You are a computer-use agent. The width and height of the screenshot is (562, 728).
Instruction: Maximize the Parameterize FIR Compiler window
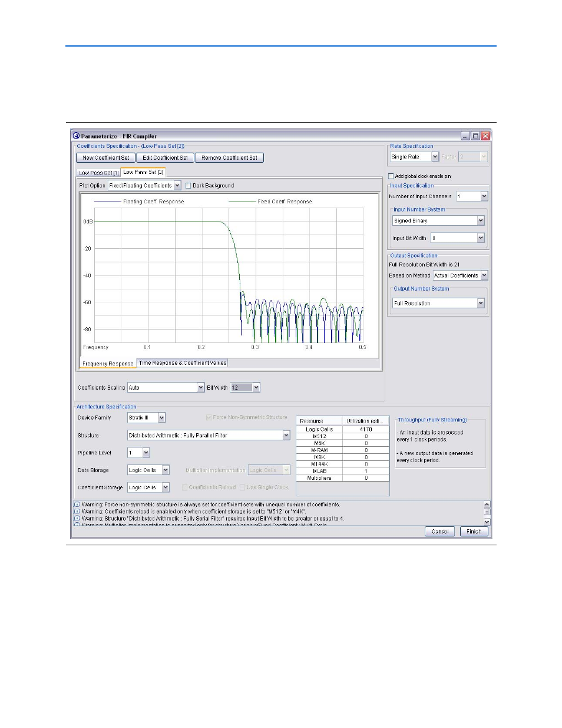[475, 136]
